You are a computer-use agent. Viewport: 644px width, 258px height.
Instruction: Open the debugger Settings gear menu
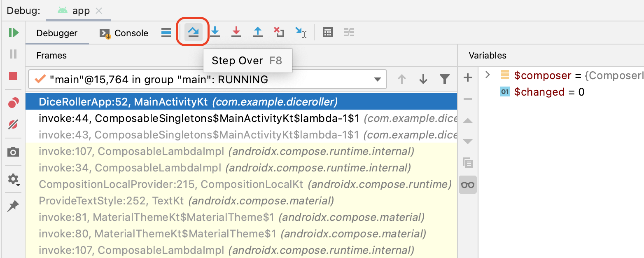[x=13, y=179]
